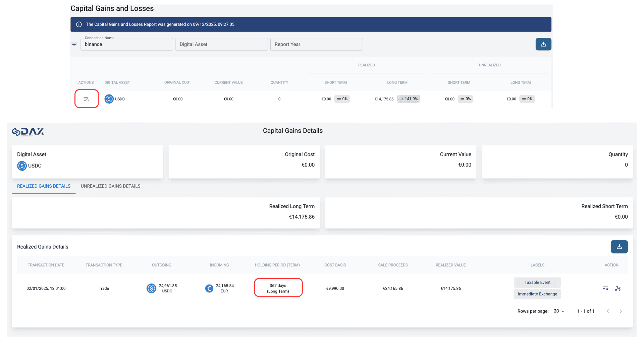
Task: Click the DAX logo
Action: (x=28, y=131)
